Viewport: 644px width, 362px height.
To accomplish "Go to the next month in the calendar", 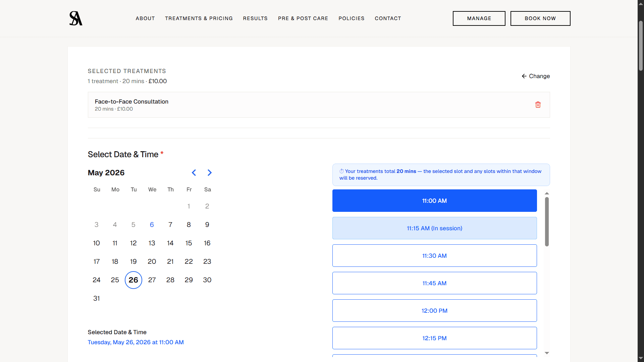I will pos(210,173).
